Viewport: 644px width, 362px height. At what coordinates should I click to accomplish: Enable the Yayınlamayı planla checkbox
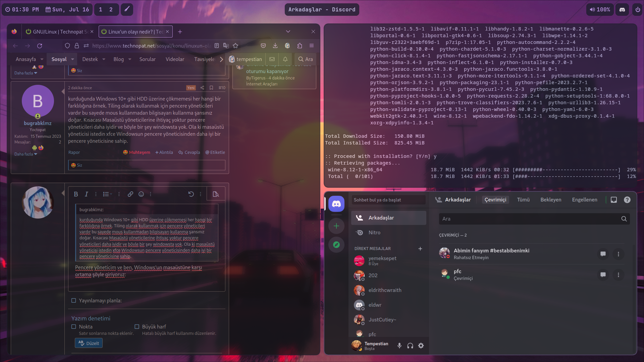pyautogui.click(x=74, y=301)
